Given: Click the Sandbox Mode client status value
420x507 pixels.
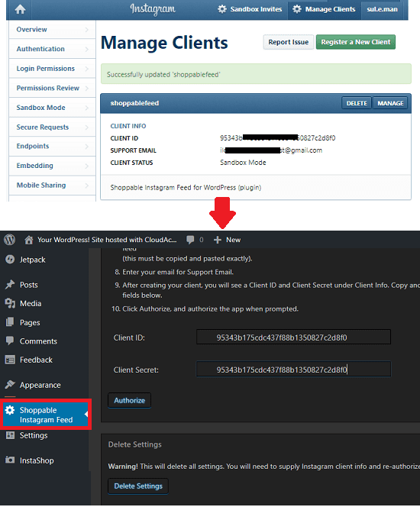Looking at the screenshot, I should click(x=243, y=163).
